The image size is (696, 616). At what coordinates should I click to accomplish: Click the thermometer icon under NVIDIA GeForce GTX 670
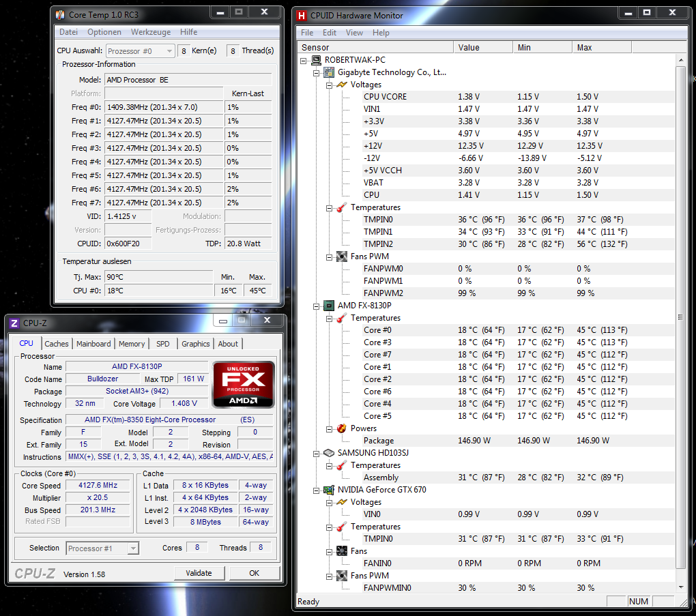click(342, 527)
